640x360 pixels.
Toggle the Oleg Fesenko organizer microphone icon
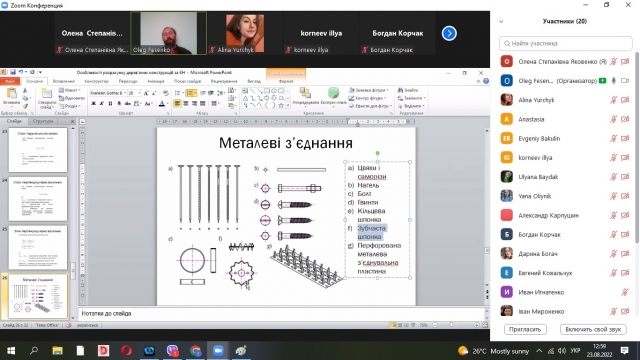pyautogui.click(x=613, y=81)
